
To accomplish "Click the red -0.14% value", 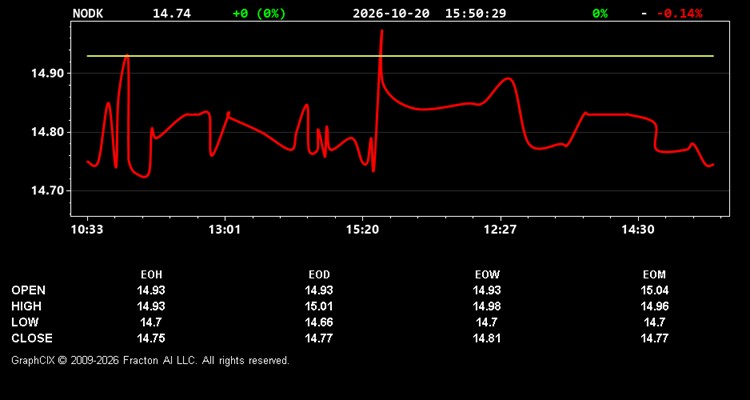I will click(679, 13).
